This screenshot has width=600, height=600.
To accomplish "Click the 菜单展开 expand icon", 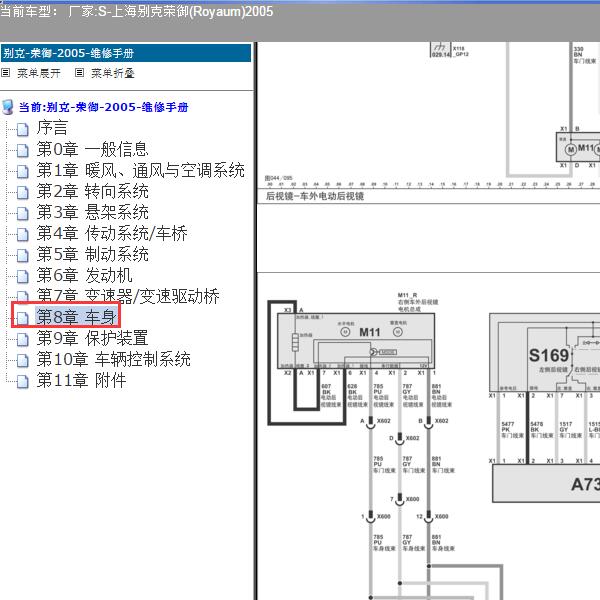I will tap(5, 72).
